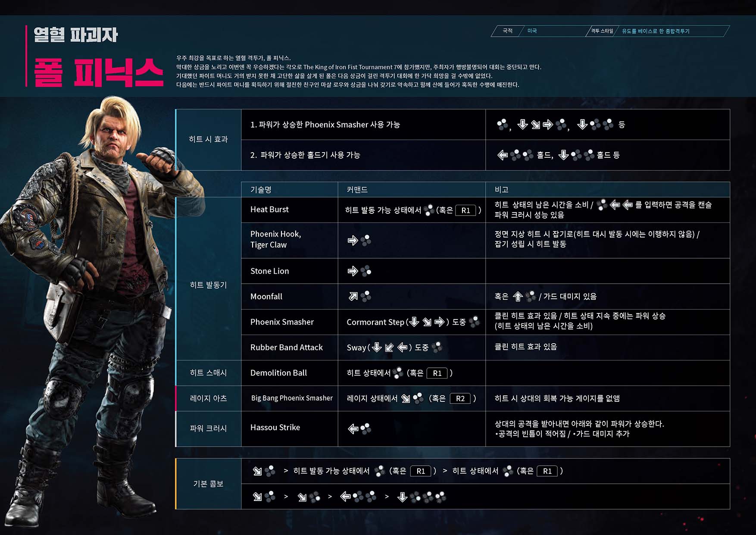Click the button icon in the Rubber Band Attack command
Viewport: 756px width, 535px height.
[437, 347]
